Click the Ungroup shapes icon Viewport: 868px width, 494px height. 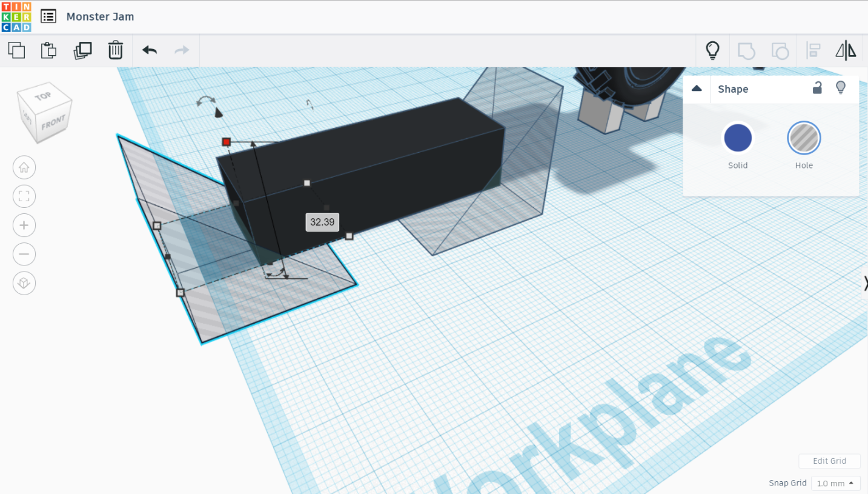point(780,50)
